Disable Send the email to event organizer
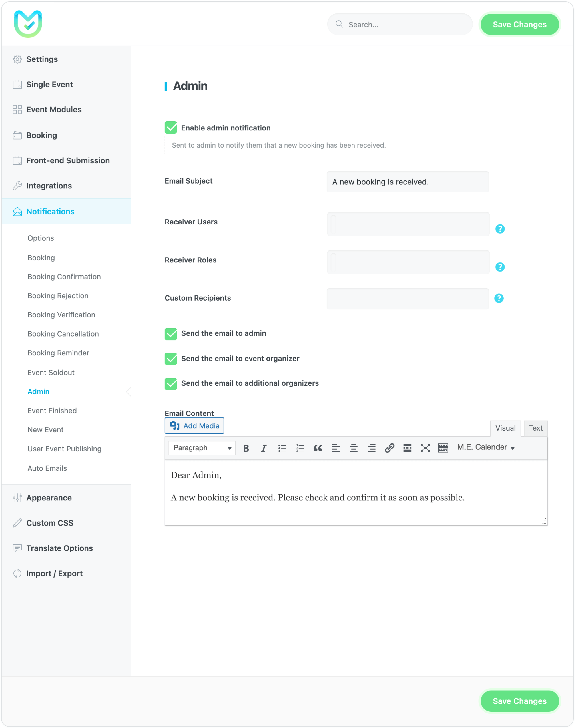576x728 pixels. point(171,359)
